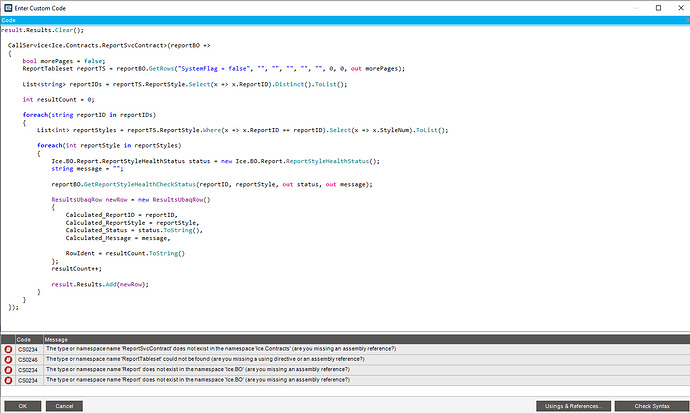Select the CS0246 code cell
The width and height of the screenshot is (690, 413).
click(29, 360)
